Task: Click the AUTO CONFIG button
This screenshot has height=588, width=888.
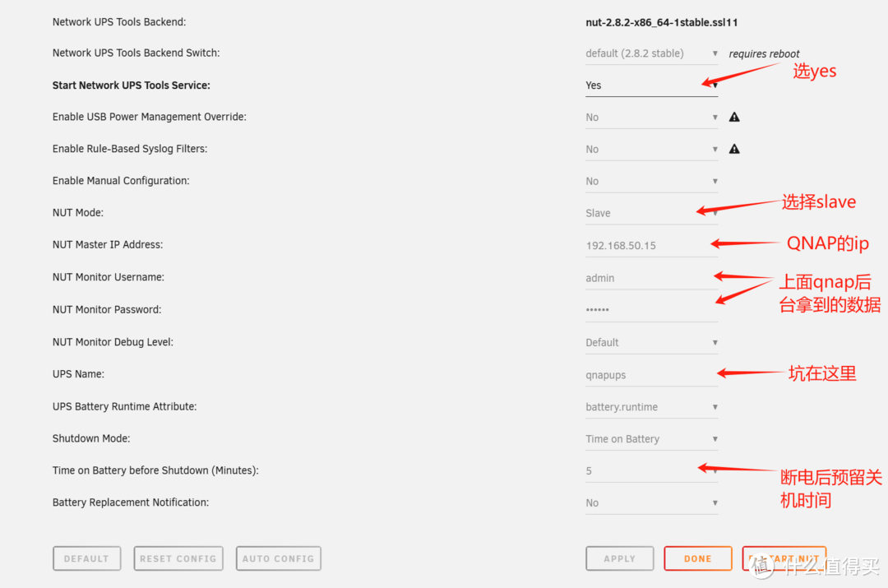Action: pos(278,558)
